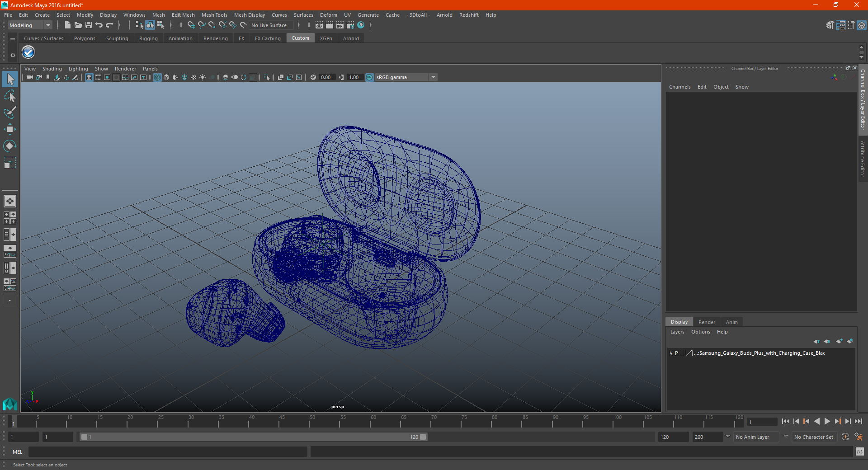Toggle film gate in viewport
Screen dimensions: 868x470
pos(98,77)
